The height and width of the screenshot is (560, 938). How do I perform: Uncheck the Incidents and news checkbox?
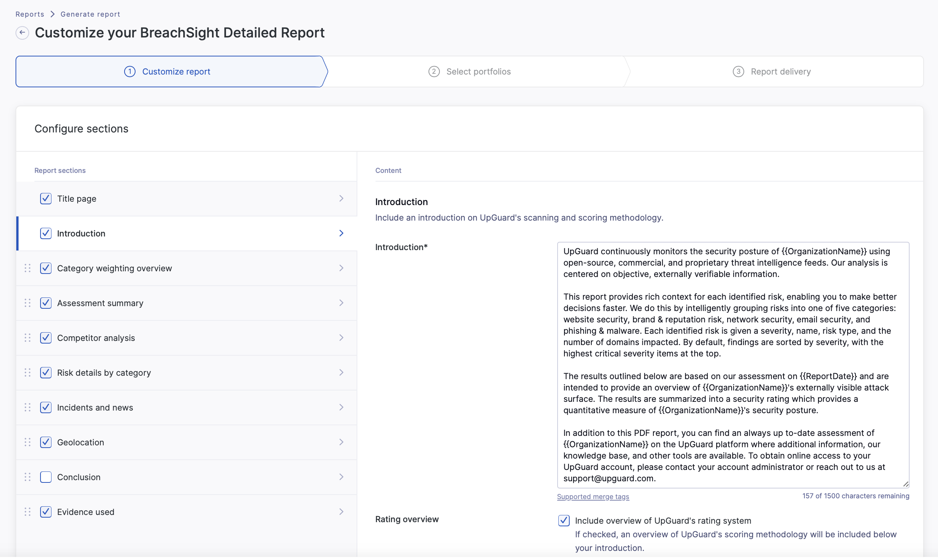coord(46,408)
